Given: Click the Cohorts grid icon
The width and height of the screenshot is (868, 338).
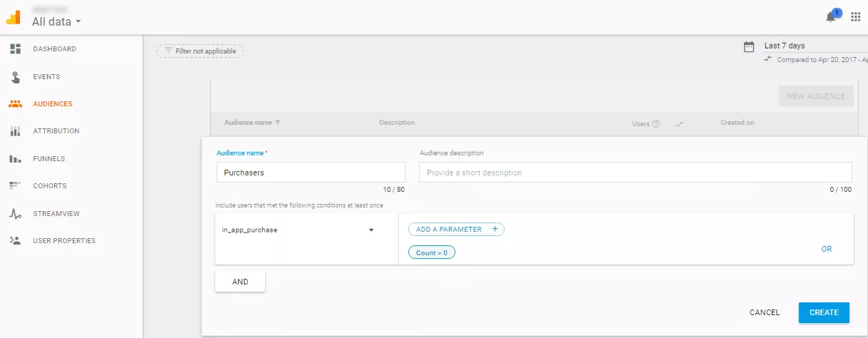Looking at the screenshot, I should pyautogui.click(x=15, y=186).
